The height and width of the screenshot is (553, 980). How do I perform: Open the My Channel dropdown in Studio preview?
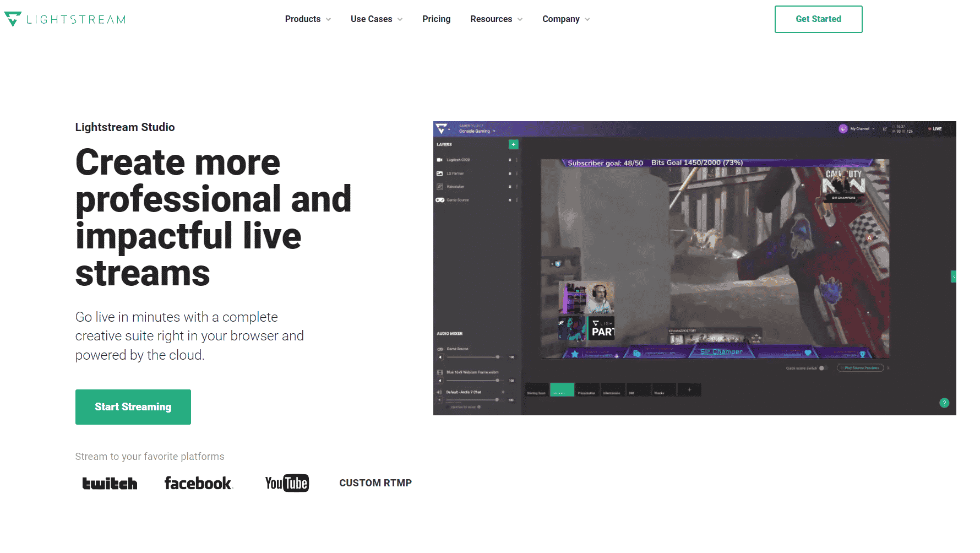point(862,129)
